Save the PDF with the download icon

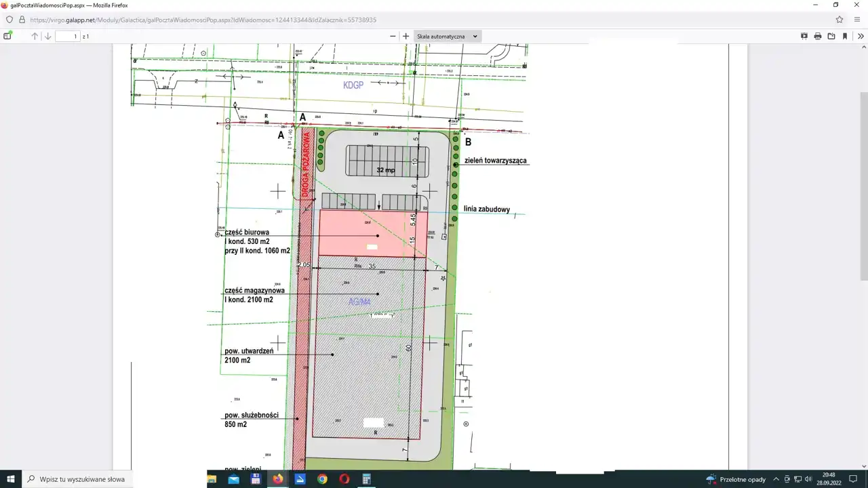(831, 36)
